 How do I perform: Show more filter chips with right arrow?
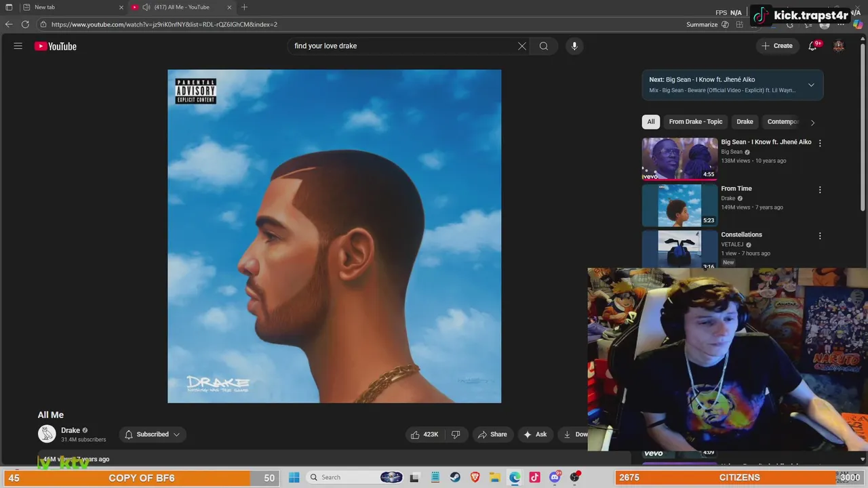pos(812,122)
